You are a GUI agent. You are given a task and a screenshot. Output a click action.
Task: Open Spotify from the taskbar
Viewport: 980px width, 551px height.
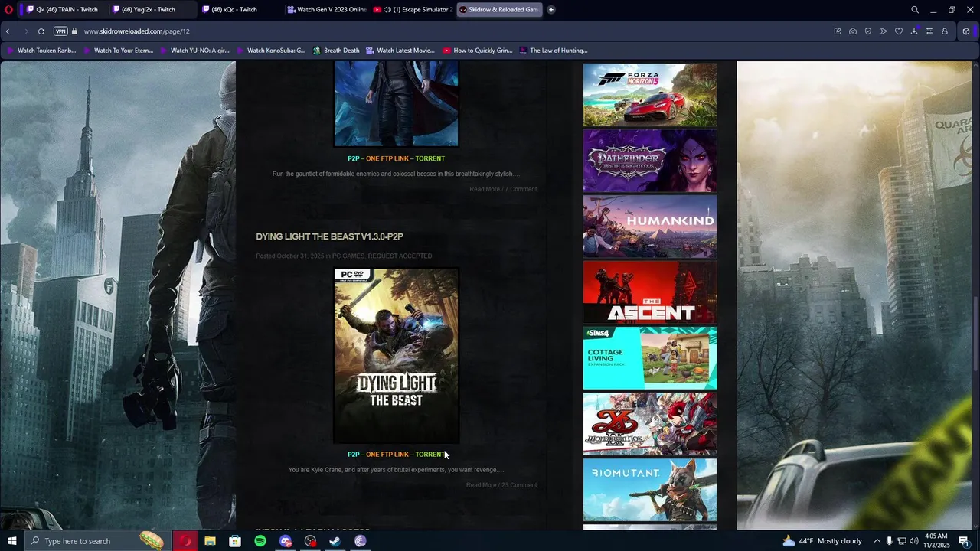point(260,541)
